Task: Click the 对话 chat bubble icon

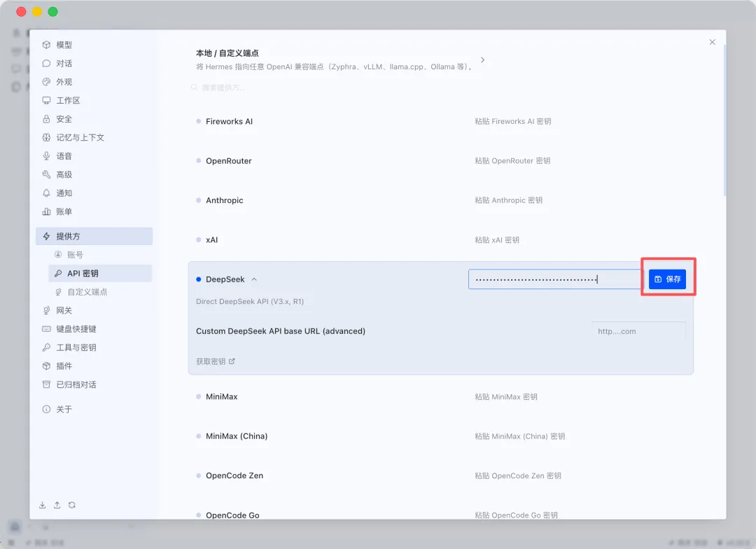Action: click(46, 63)
